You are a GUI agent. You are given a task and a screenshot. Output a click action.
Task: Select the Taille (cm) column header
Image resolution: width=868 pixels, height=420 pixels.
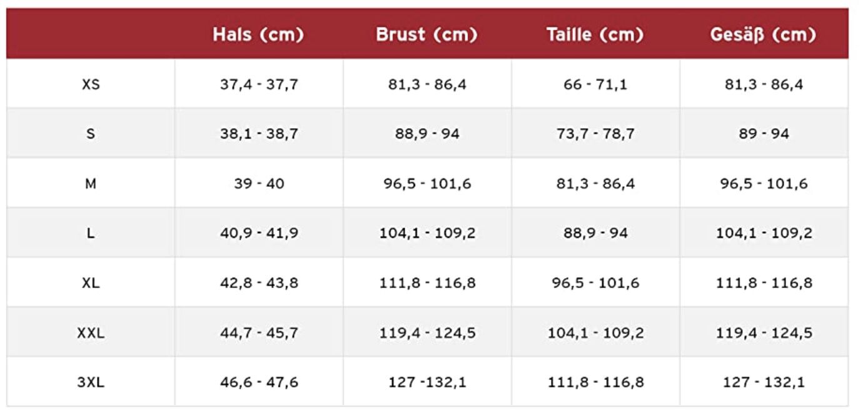595,35
